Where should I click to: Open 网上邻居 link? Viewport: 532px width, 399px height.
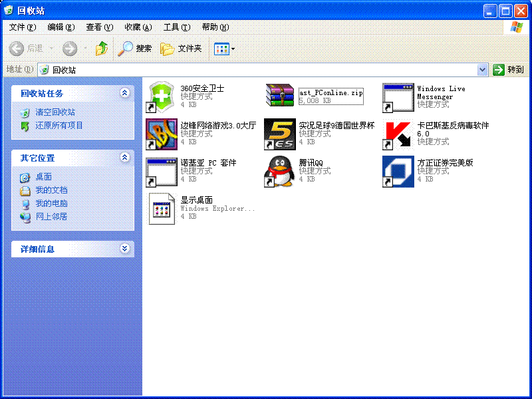[51, 217]
